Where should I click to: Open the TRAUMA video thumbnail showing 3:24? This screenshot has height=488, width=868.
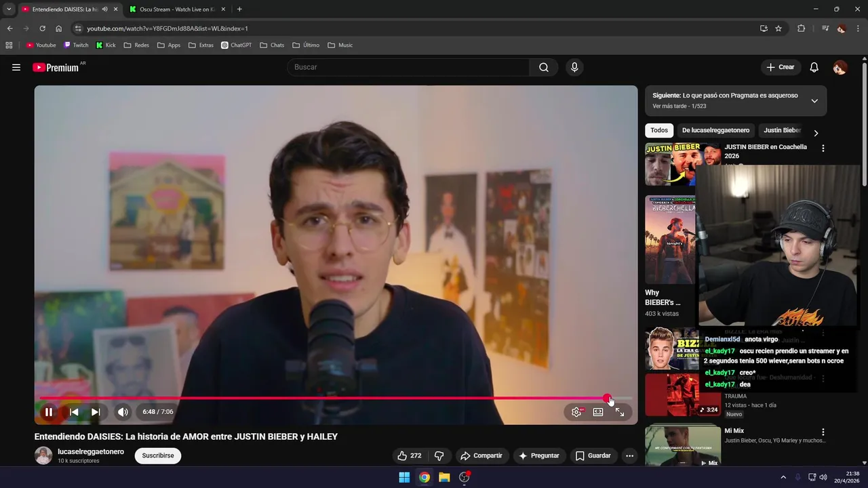click(x=683, y=394)
